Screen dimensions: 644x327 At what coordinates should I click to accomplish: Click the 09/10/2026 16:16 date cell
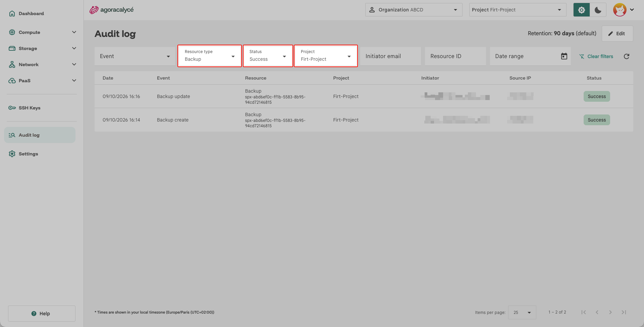tap(121, 96)
